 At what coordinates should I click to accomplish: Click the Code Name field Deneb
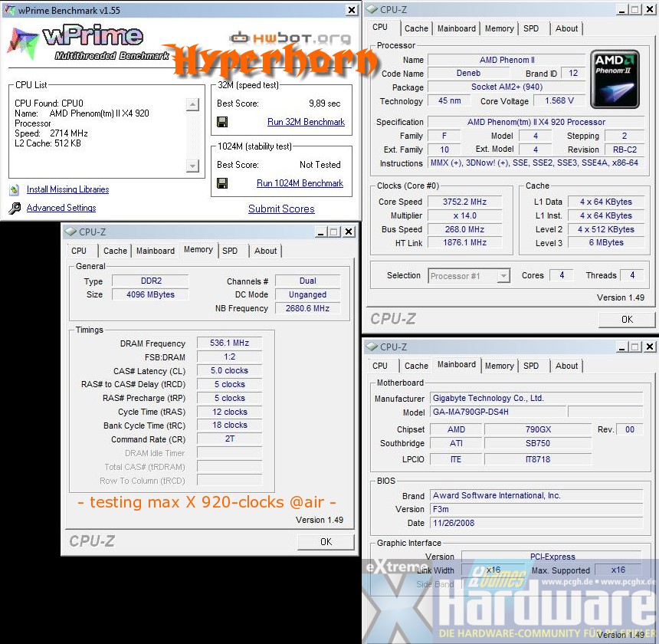coord(468,73)
